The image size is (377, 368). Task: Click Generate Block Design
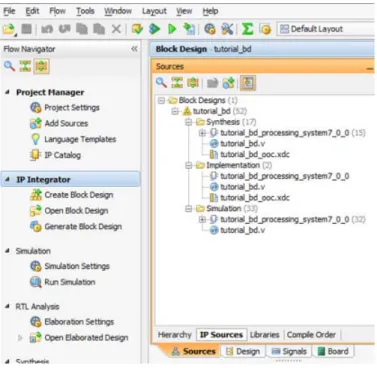pos(76,226)
